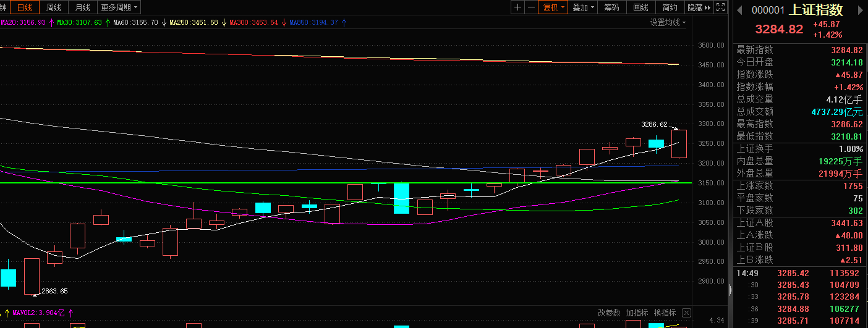Click the MA850 blue trend arrow

click(344, 23)
